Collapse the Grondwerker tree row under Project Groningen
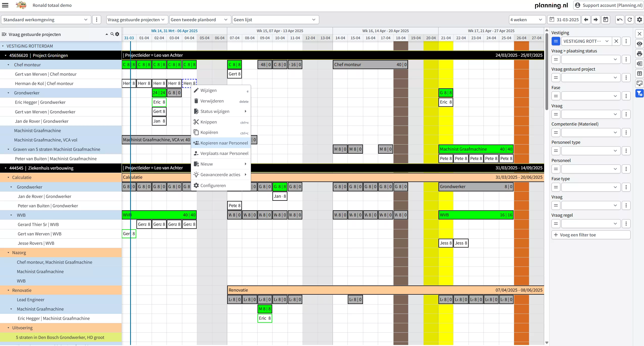The height and width of the screenshot is (346, 644). point(8,93)
